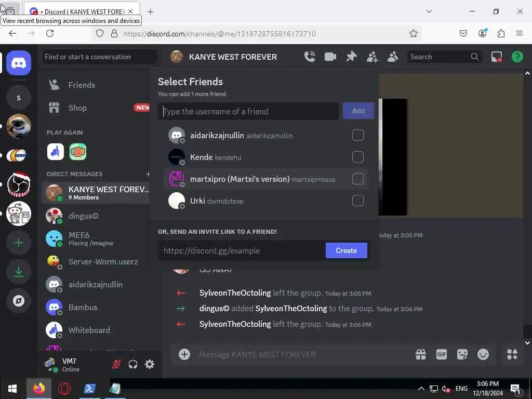The height and width of the screenshot is (399, 532).
Task: Open the apps launcher icon in message bar
Action: click(x=512, y=354)
